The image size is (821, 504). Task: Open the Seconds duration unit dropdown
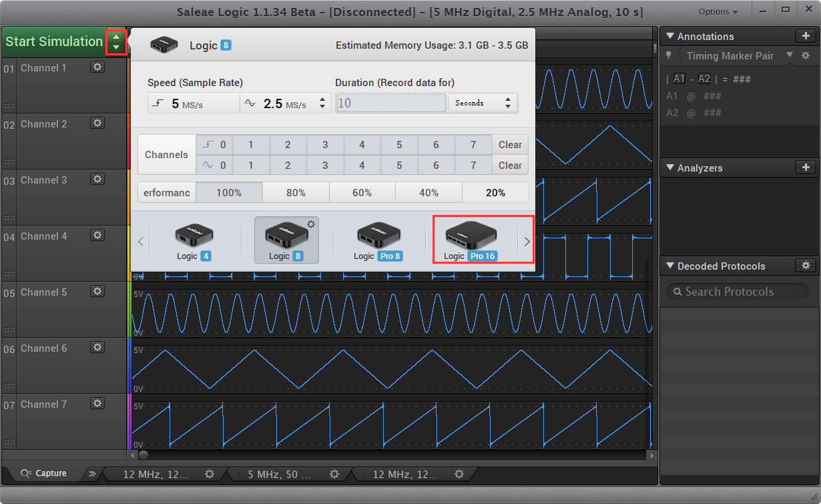coord(483,103)
